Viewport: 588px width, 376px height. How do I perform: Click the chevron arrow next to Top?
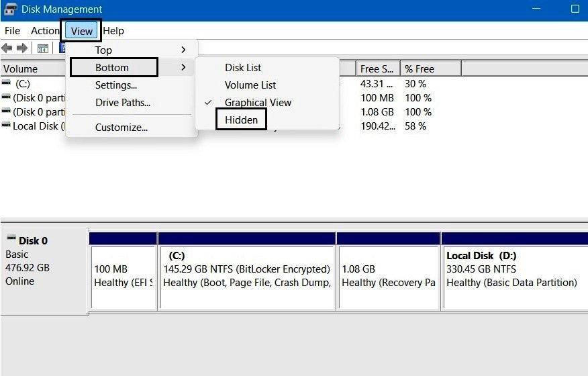tap(183, 50)
